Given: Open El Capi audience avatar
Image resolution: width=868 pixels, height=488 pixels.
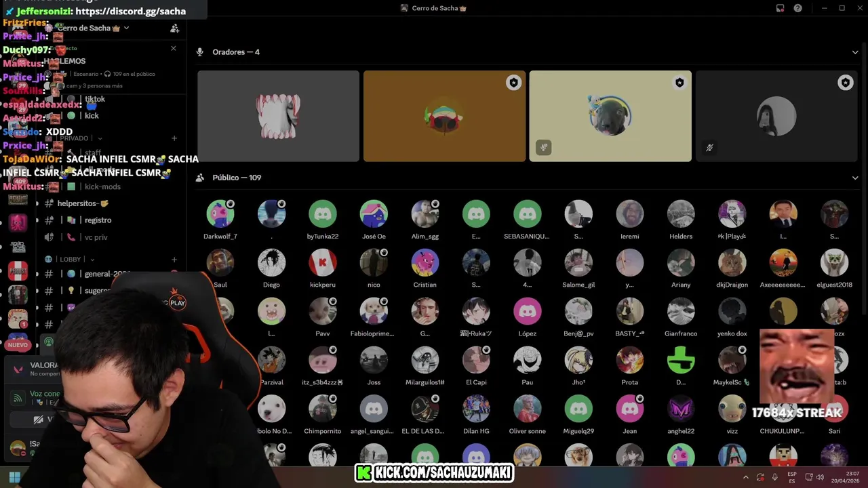Looking at the screenshot, I should pos(476,360).
